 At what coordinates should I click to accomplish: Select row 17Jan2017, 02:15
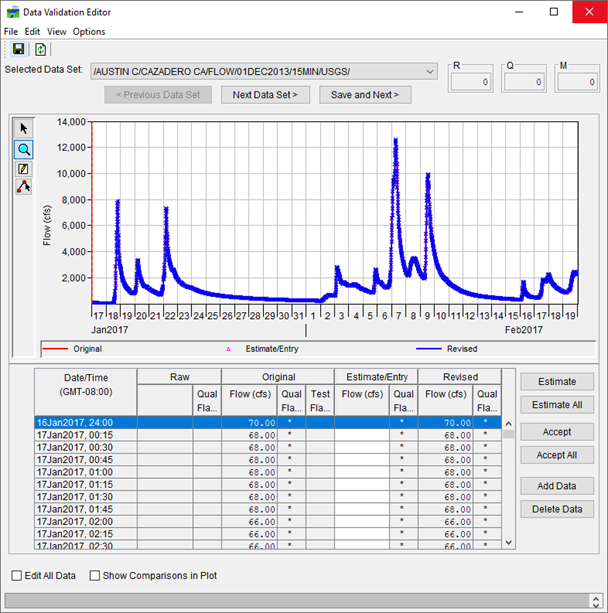coord(268,534)
